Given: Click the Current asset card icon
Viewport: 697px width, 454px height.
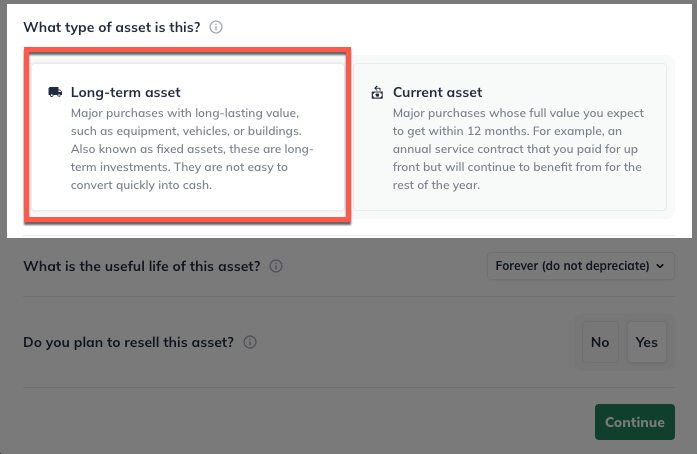Looking at the screenshot, I should (x=377, y=92).
